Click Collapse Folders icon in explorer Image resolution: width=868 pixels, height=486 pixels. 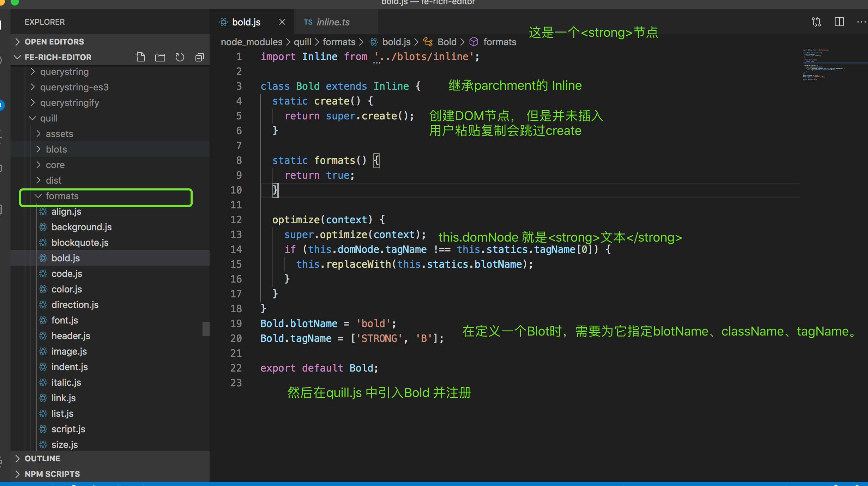pyautogui.click(x=200, y=57)
